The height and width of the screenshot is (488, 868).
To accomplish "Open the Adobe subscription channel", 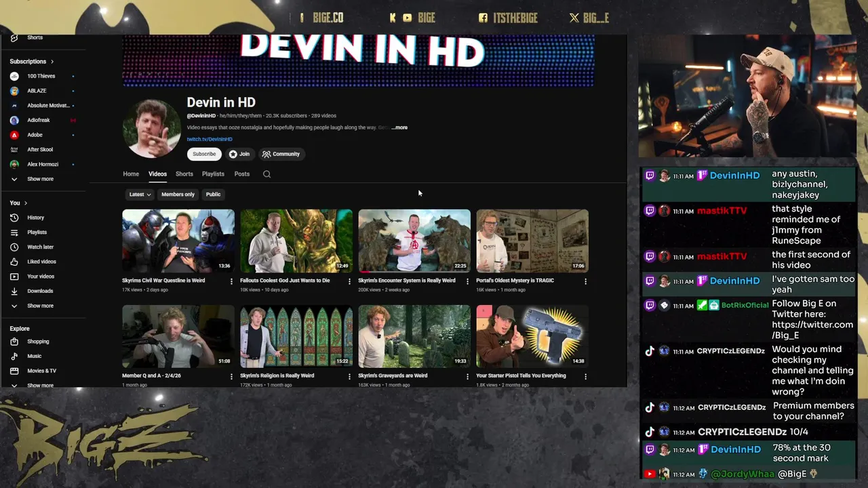I will click(x=35, y=135).
